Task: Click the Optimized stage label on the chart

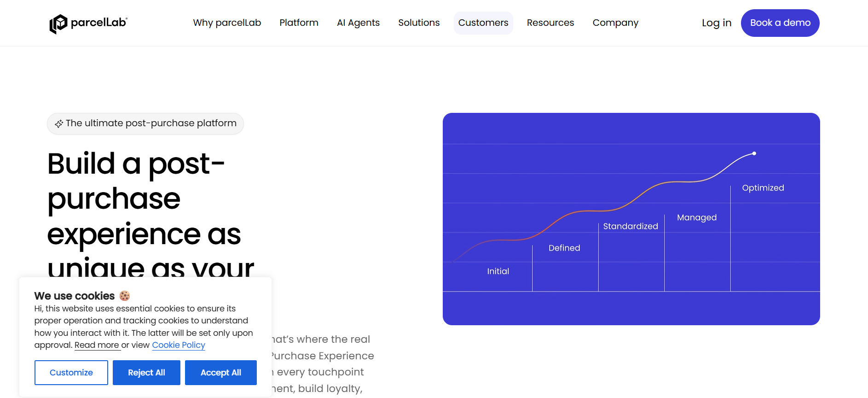Action: [x=763, y=188]
